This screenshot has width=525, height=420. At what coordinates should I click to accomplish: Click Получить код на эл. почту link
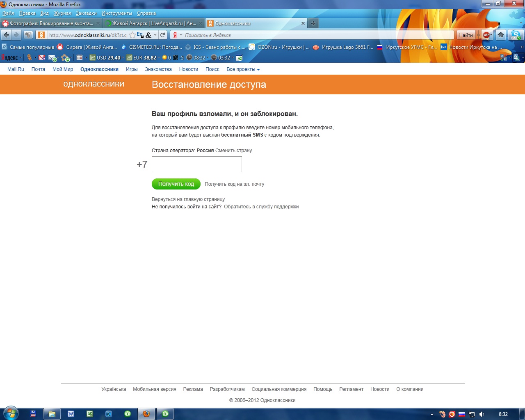(234, 184)
